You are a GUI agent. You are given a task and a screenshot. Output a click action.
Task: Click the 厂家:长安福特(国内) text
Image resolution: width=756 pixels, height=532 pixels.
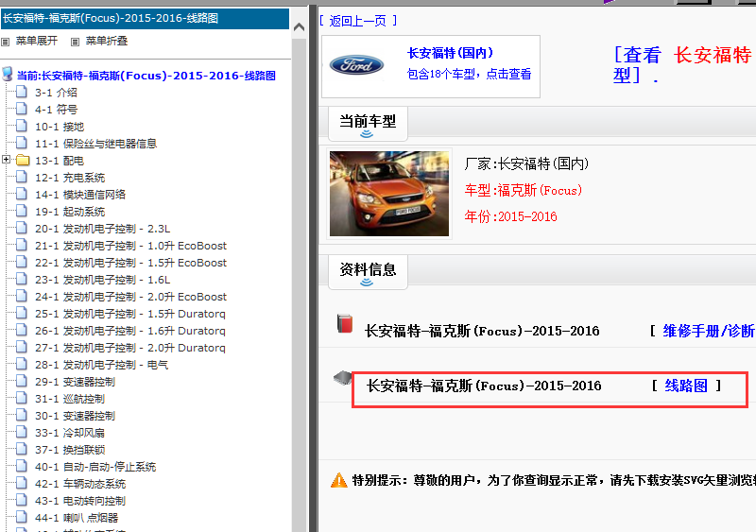pyautogui.click(x=526, y=163)
